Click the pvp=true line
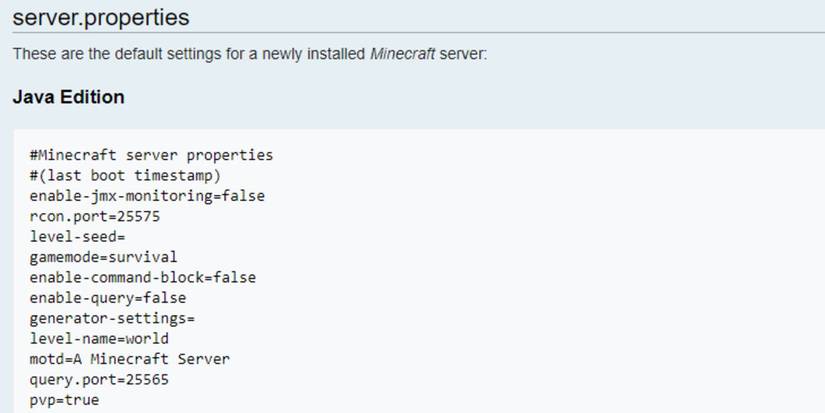 64,400
